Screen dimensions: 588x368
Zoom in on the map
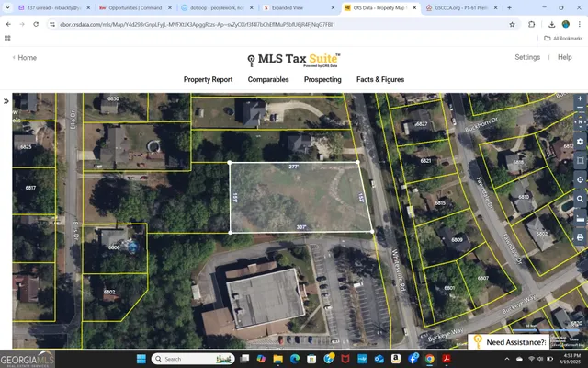tap(580, 98)
